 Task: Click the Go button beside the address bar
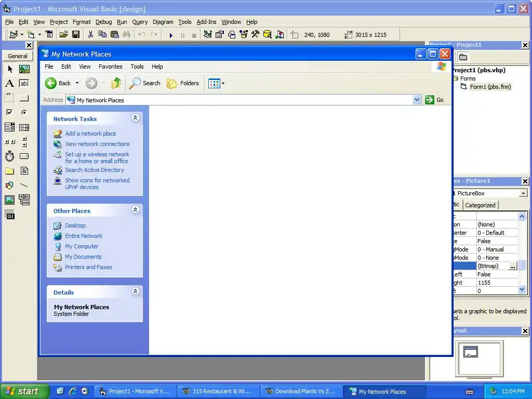(x=435, y=100)
